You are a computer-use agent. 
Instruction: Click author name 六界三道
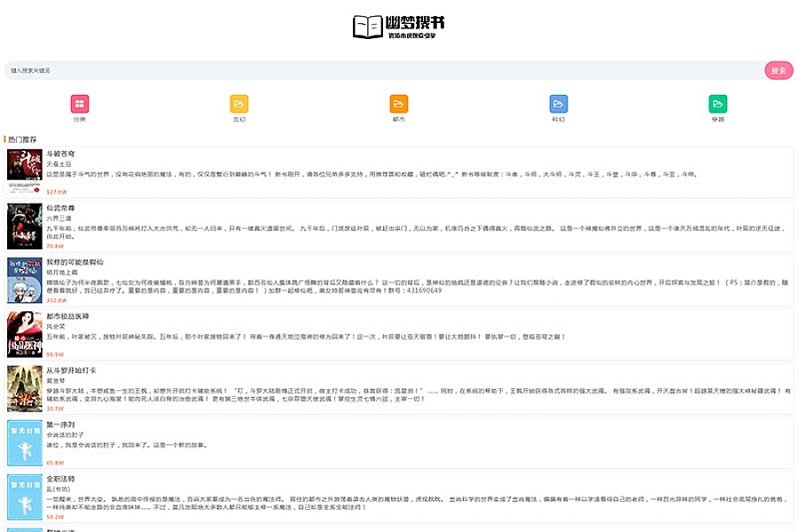pos(59,218)
